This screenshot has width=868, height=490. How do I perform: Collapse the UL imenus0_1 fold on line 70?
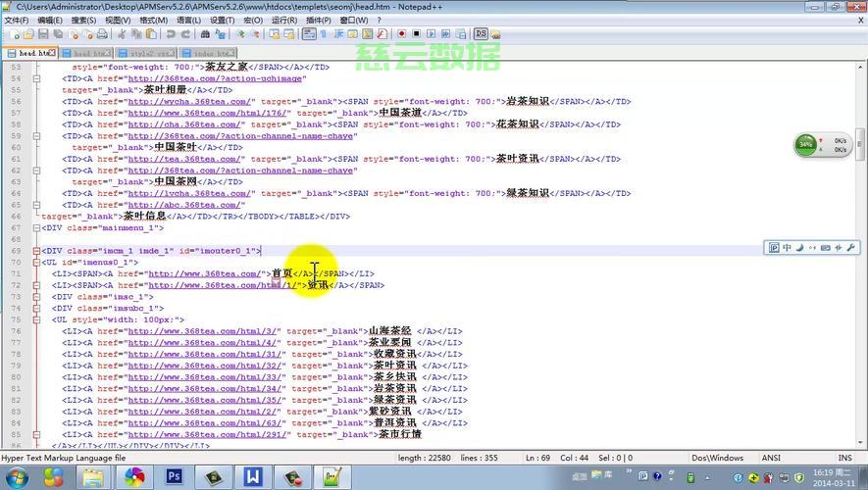36,262
